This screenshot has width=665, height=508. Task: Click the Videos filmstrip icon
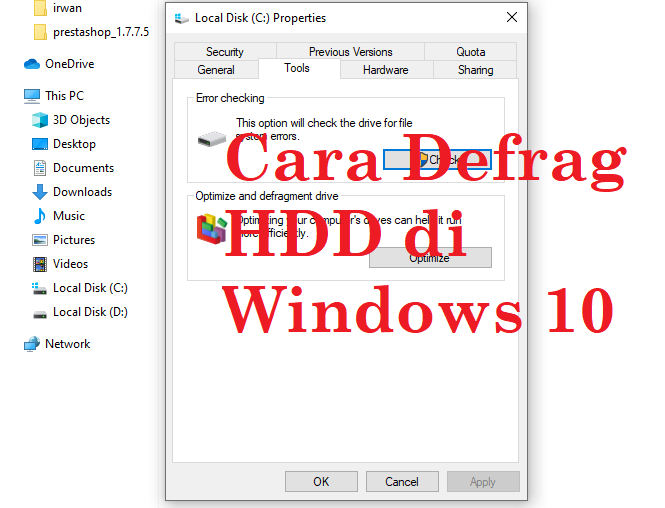[40, 264]
